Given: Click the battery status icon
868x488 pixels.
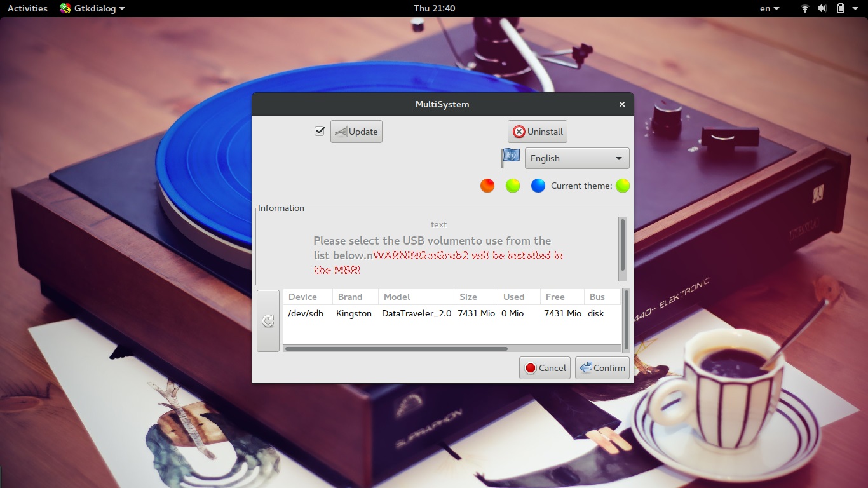Looking at the screenshot, I should (x=841, y=8).
